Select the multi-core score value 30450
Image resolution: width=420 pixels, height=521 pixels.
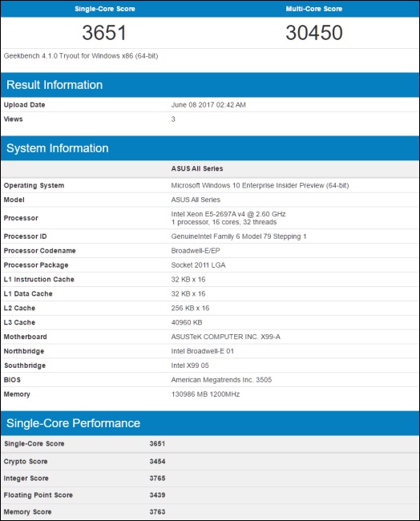point(314,33)
